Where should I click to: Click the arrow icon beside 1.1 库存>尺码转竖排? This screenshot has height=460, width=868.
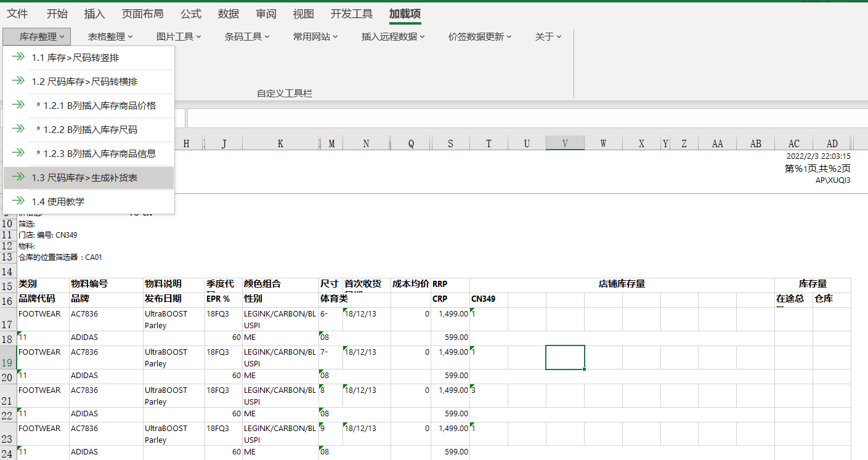coord(18,57)
